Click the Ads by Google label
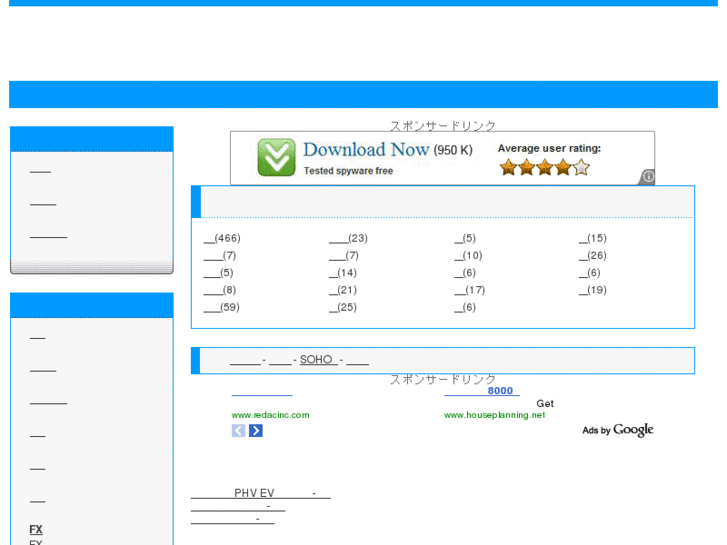Image resolution: width=727 pixels, height=545 pixels. [x=618, y=430]
